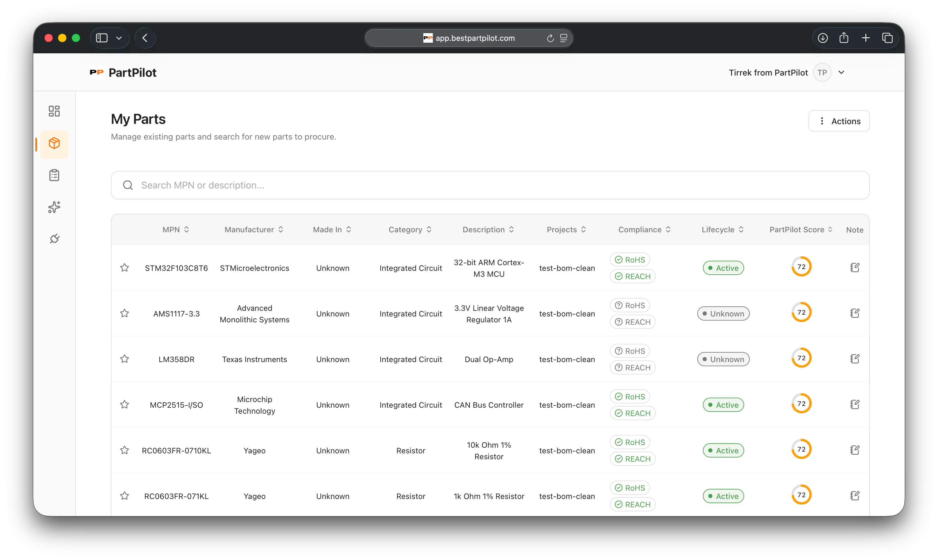This screenshot has height=560, width=938.
Task: Click the Safari share icon
Action: (x=844, y=38)
